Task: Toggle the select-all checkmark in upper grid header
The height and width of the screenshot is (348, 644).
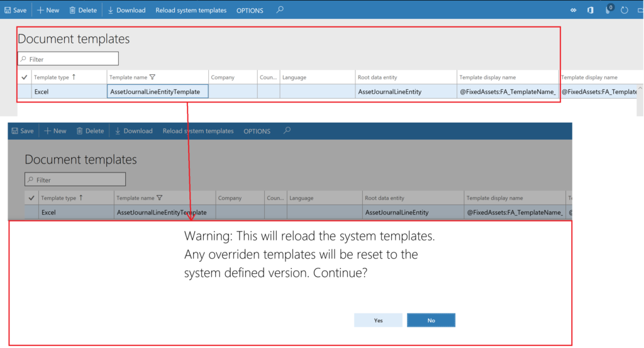Action: point(25,77)
